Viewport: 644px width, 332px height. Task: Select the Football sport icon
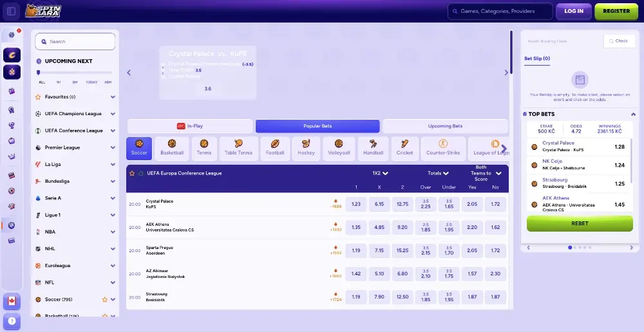[x=275, y=148]
